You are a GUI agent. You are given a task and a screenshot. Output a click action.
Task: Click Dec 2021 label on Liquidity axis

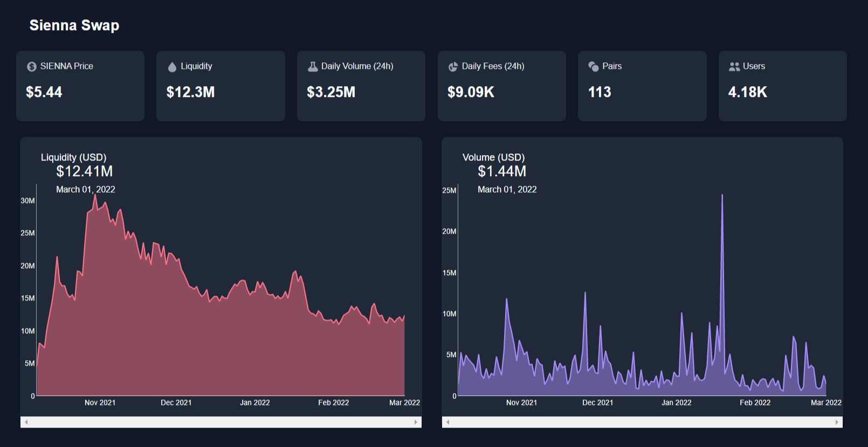click(x=176, y=403)
